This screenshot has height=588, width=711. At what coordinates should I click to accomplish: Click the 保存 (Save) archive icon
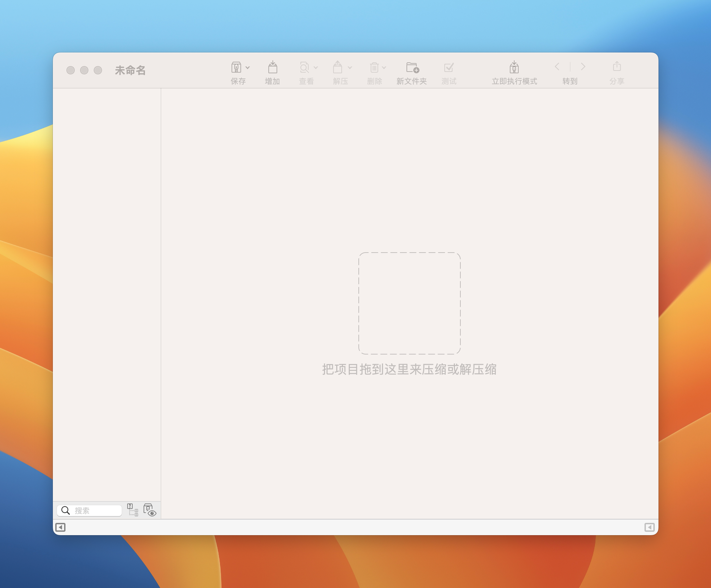coord(236,67)
